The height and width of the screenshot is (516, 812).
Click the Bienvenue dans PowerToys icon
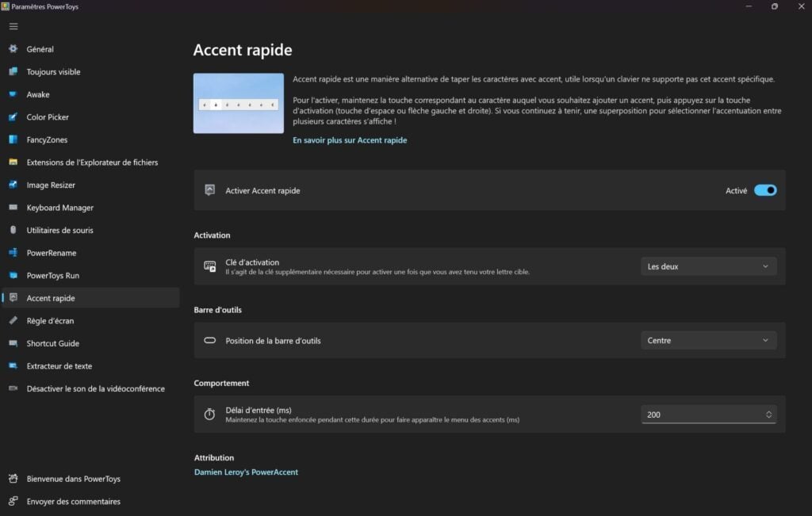pyautogui.click(x=13, y=479)
